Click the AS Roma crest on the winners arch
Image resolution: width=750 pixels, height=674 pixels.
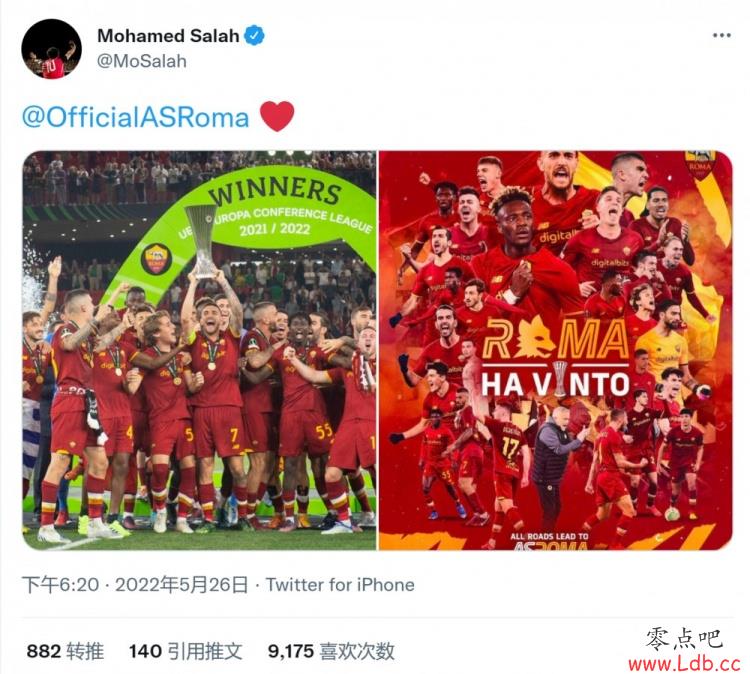click(156, 258)
